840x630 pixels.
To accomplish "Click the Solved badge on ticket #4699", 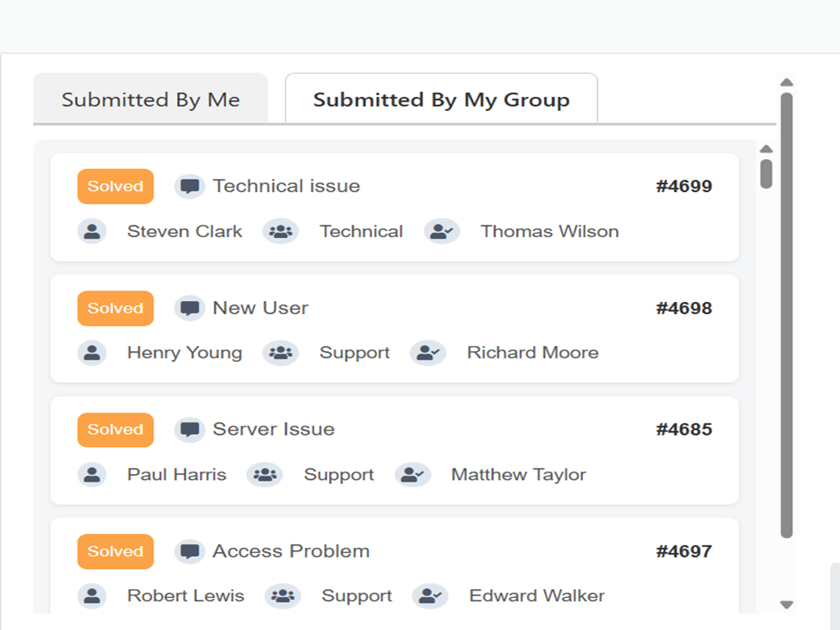I will [116, 186].
